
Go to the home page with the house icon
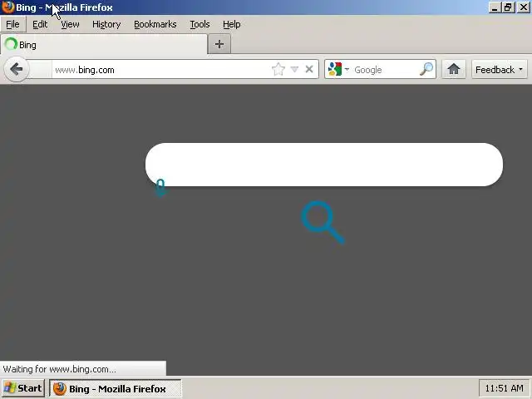454,69
